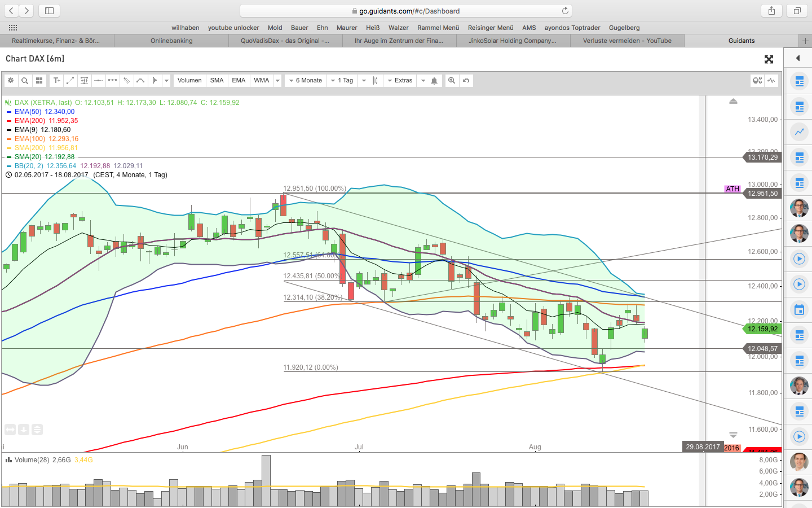Click the orange EMA(100) legend color marker
812x508 pixels.
[8, 139]
